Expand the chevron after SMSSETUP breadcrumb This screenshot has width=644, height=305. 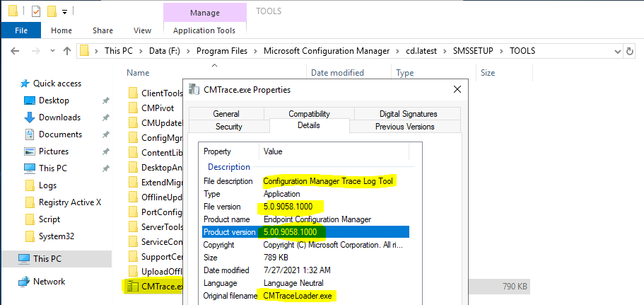point(501,52)
